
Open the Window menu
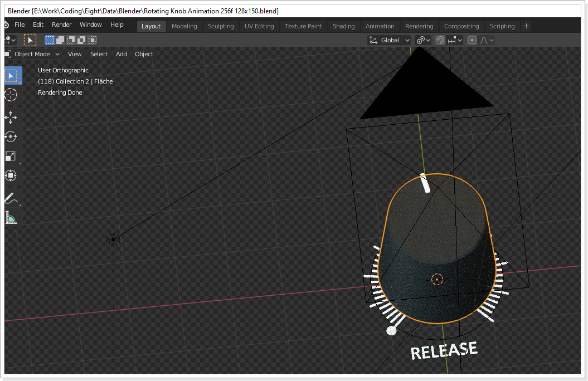[91, 25]
